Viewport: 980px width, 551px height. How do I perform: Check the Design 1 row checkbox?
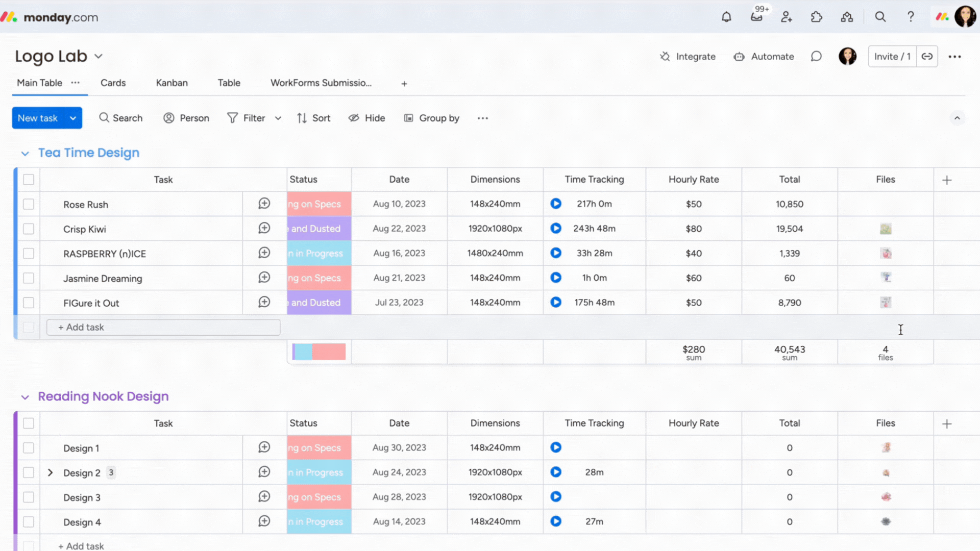[29, 448]
